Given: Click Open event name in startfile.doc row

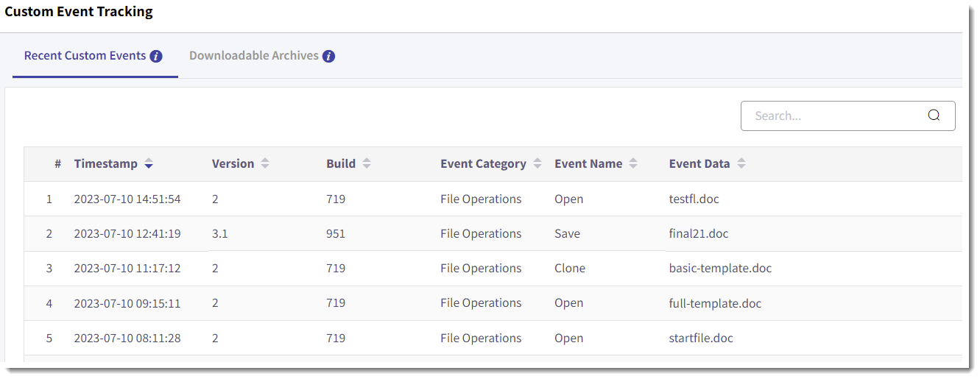Looking at the screenshot, I should coord(568,339).
